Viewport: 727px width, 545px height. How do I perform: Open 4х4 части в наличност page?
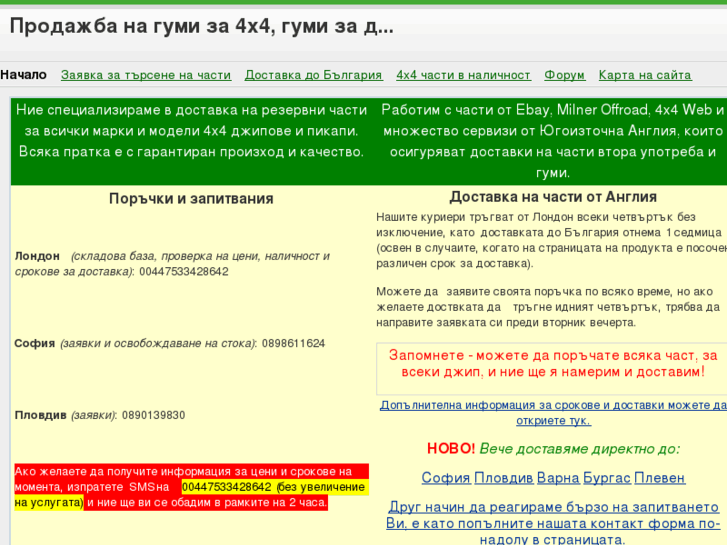tap(463, 75)
